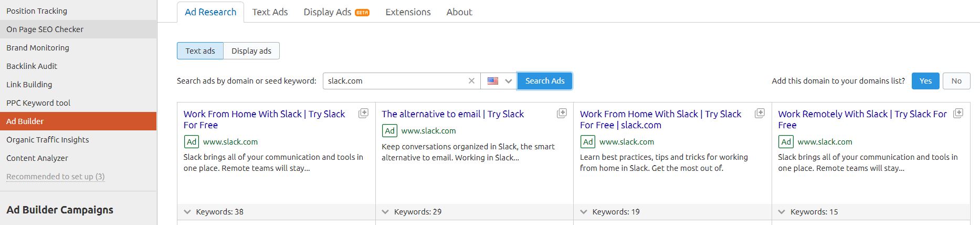Screen dimensions: 980x225
Task: Open Content Analyzer in the sidebar
Action: [78, 158]
